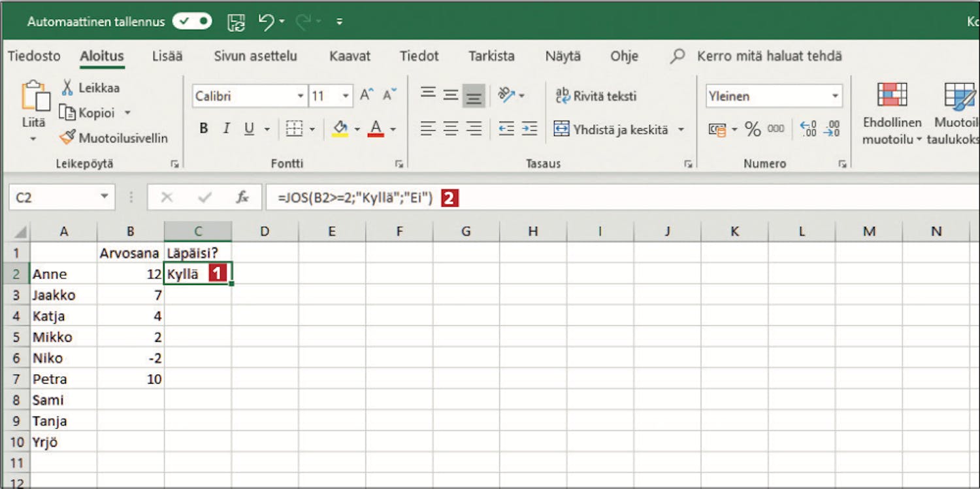Screen dimensions: 980x489
Task: Switch to the Kaavat tab
Action: pos(350,56)
